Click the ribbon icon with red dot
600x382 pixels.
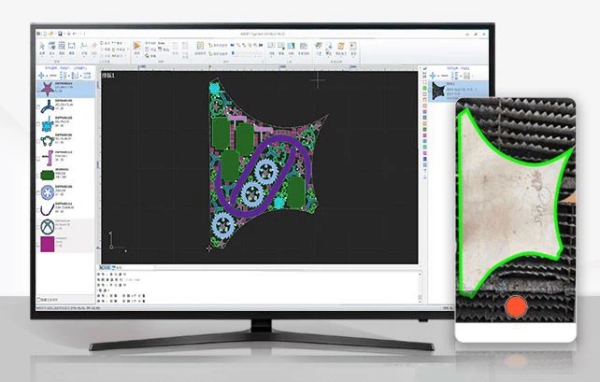click(353, 46)
